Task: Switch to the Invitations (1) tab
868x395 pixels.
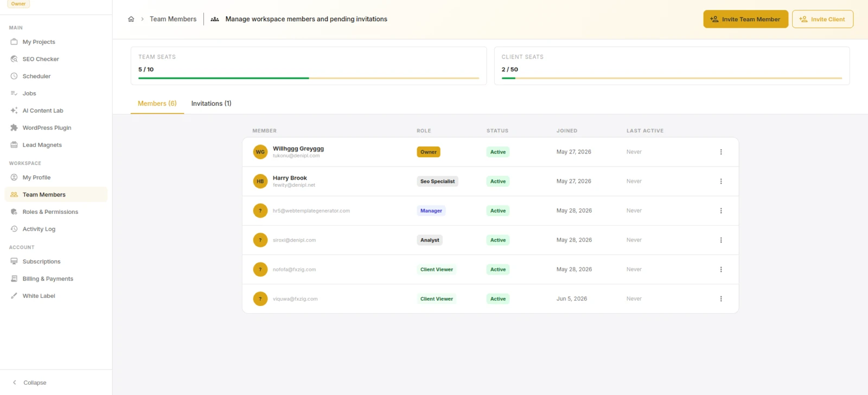Action: click(x=211, y=104)
